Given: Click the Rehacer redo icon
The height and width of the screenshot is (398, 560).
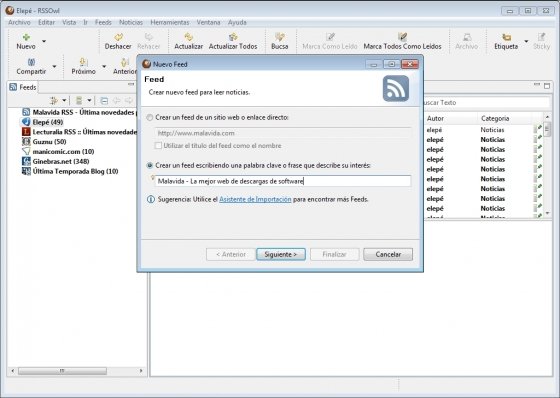Looking at the screenshot, I should pyautogui.click(x=149, y=37).
